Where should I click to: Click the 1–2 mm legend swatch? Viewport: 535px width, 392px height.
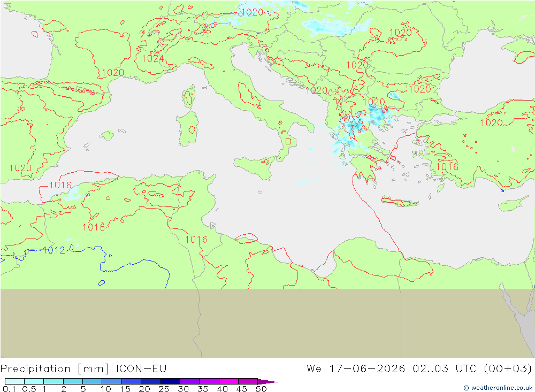click(53, 381)
